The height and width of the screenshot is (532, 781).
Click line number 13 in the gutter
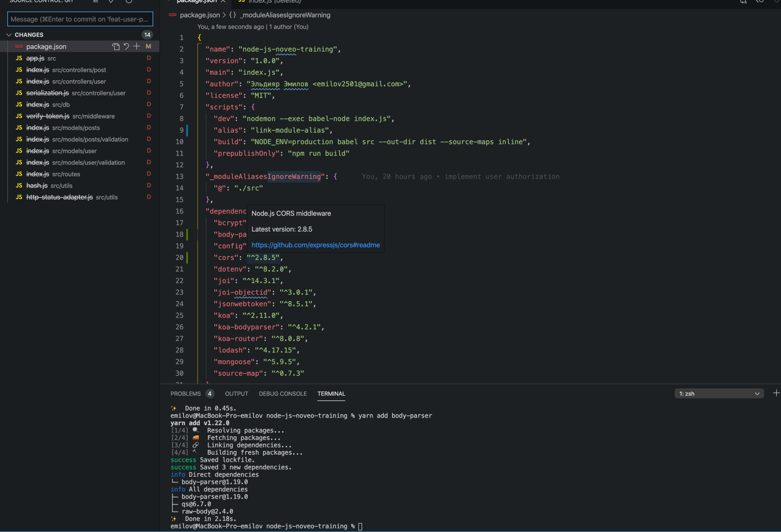point(179,177)
